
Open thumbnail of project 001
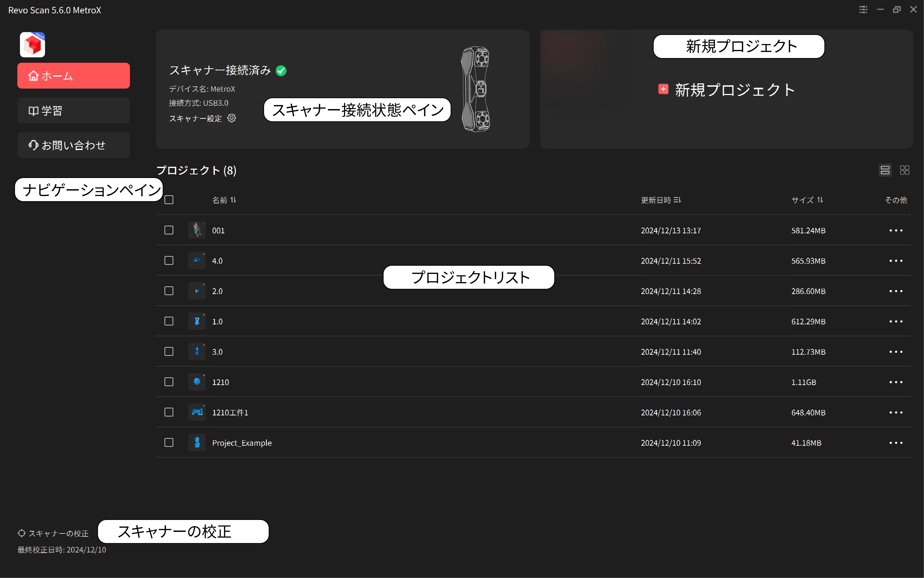pyautogui.click(x=197, y=230)
